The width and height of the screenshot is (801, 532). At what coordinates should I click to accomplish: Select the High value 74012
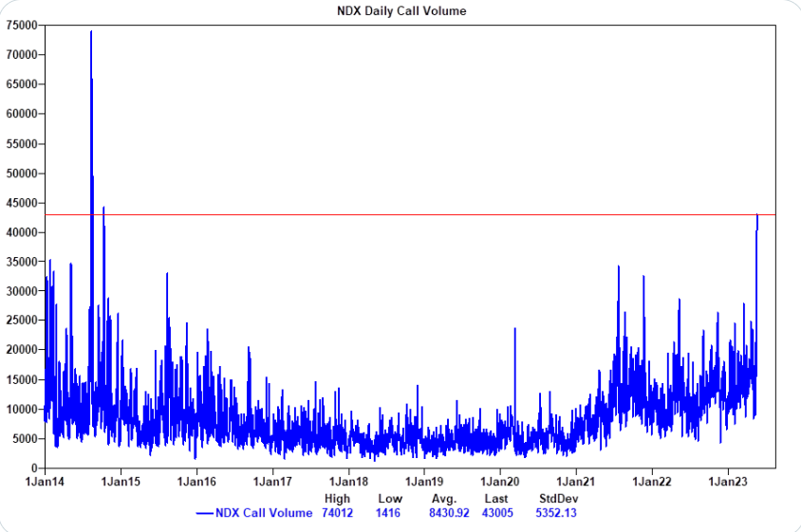point(337,513)
